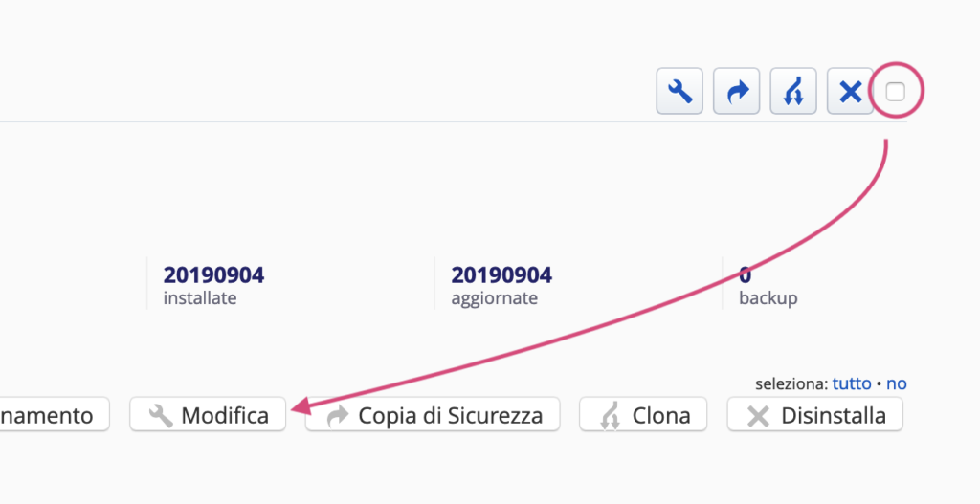Click the gray arrow icon beside Copia di Sicurezza
980x504 pixels.
339,416
